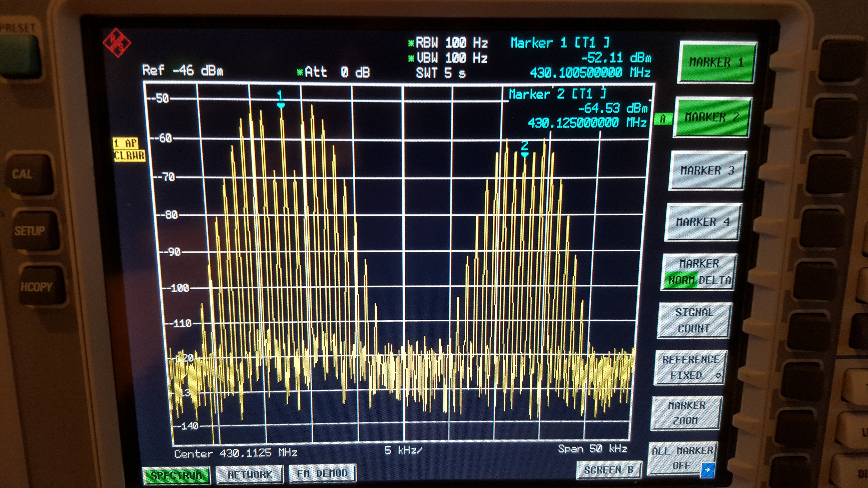
Task: Click the Ref -46 dBm readout
Action: point(183,70)
